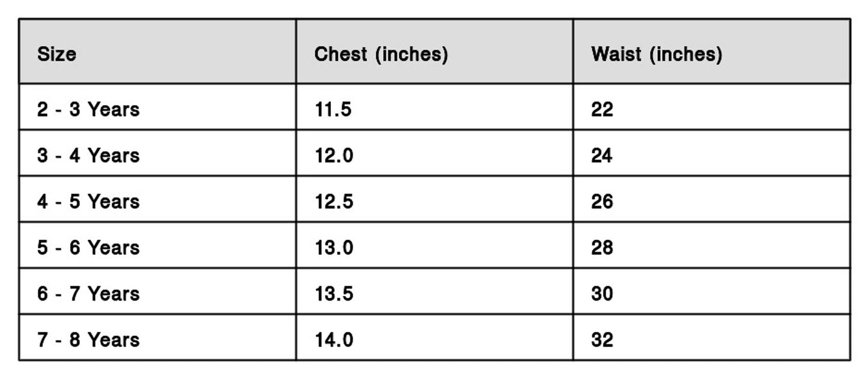Click the 14.0 chest measurement cell
868x378 pixels.
[334, 340]
